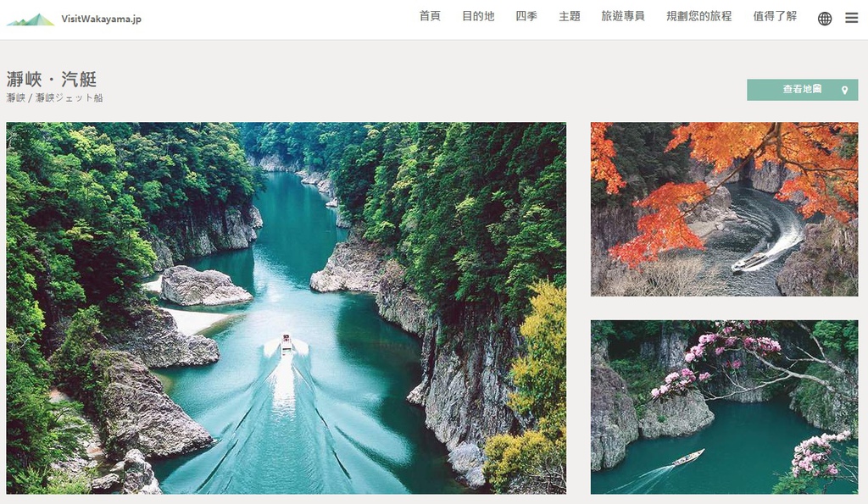Click the VisitWakayama mountain logo icon

click(31, 20)
